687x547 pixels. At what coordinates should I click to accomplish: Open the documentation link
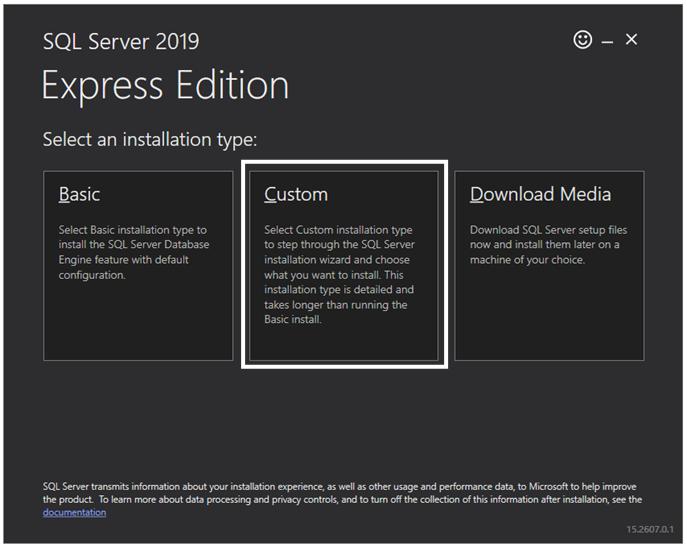pos(74,512)
